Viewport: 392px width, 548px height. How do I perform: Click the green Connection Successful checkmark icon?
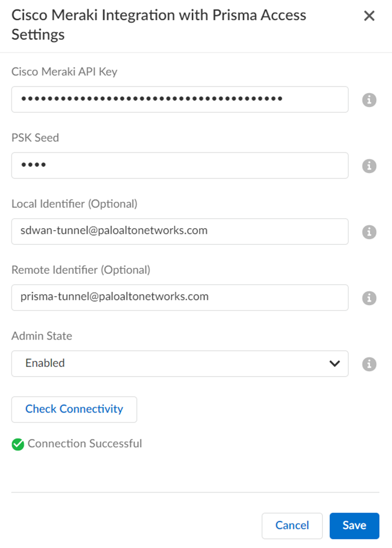17,444
